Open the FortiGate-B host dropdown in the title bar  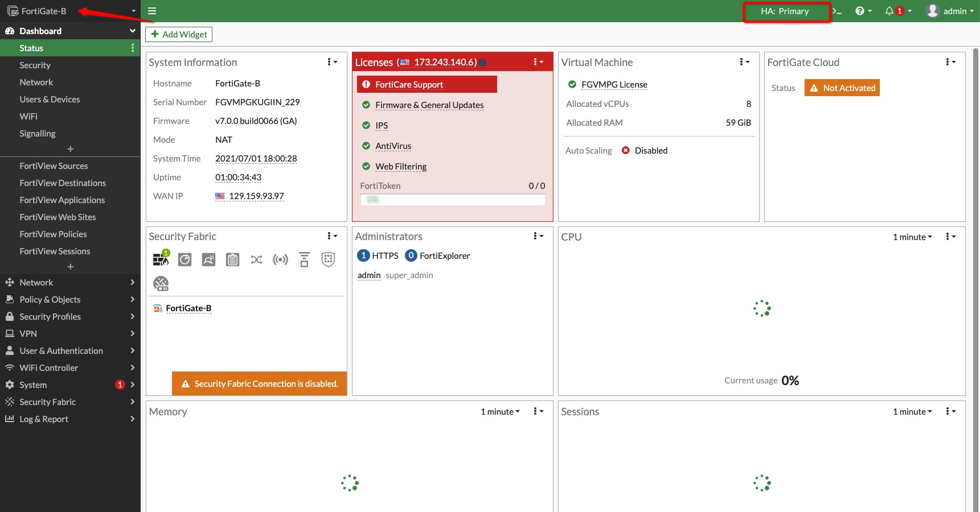coord(71,11)
